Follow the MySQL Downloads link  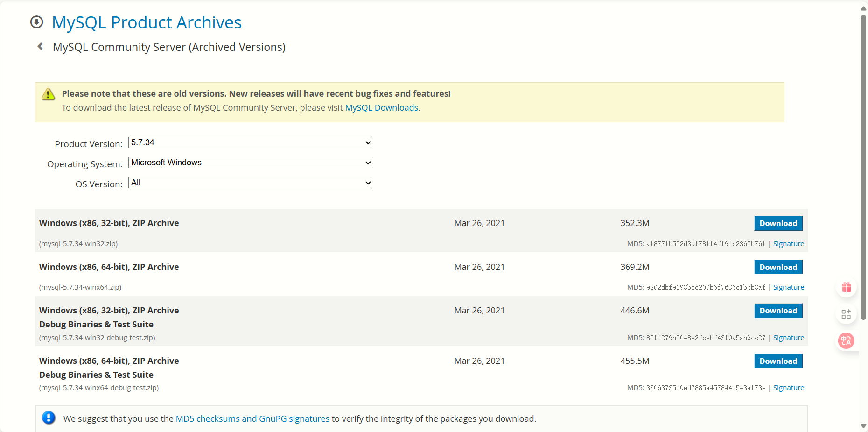(381, 108)
